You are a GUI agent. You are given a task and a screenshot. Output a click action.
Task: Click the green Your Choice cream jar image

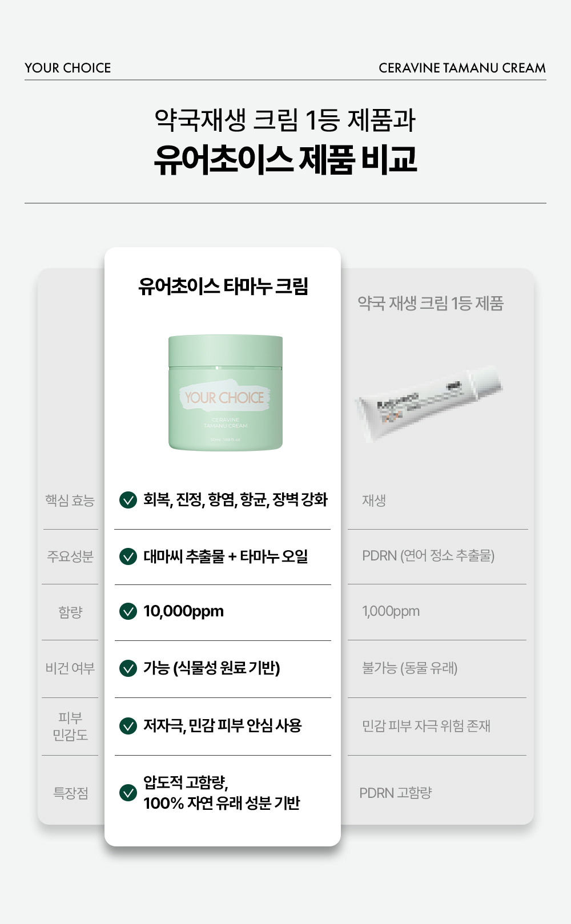(226, 393)
